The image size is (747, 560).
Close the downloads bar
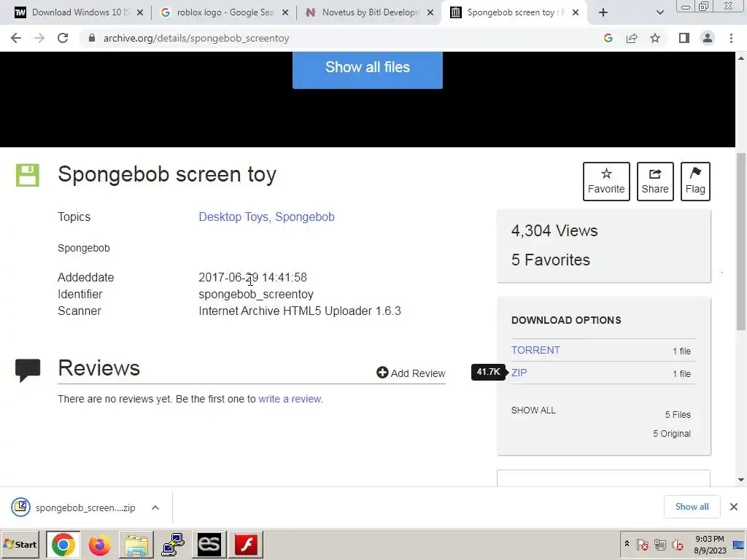pyautogui.click(x=734, y=507)
